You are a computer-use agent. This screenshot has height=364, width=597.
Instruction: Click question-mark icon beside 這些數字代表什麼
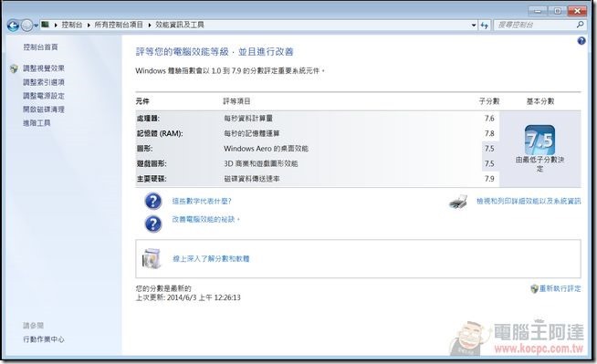point(153,202)
